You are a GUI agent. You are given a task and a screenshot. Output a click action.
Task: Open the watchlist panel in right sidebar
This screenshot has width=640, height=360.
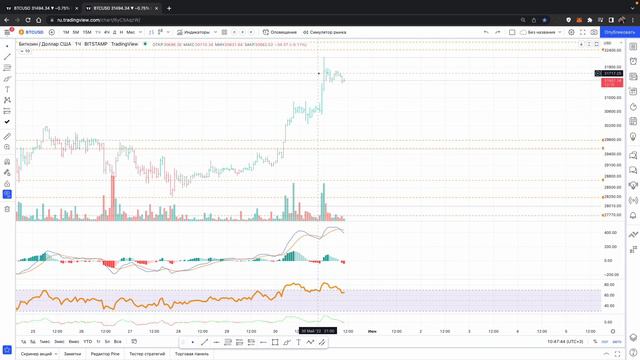pyautogui.click(x=633, y=47)
